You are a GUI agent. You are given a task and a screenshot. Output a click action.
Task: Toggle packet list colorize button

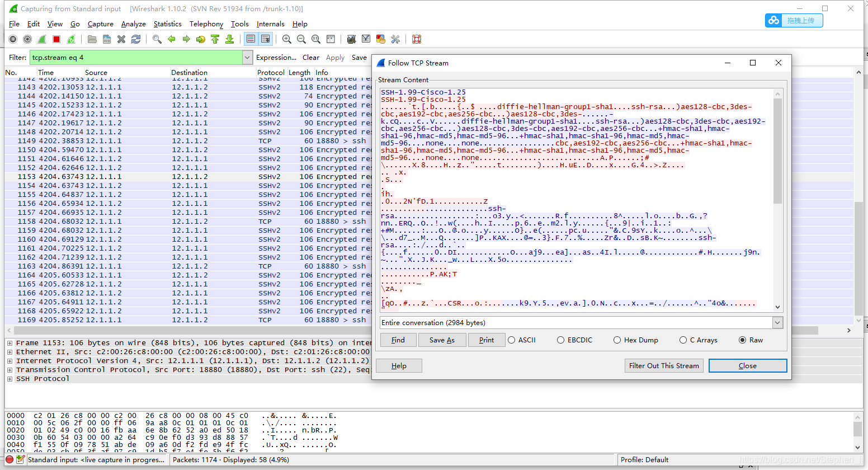coord(251,39)
